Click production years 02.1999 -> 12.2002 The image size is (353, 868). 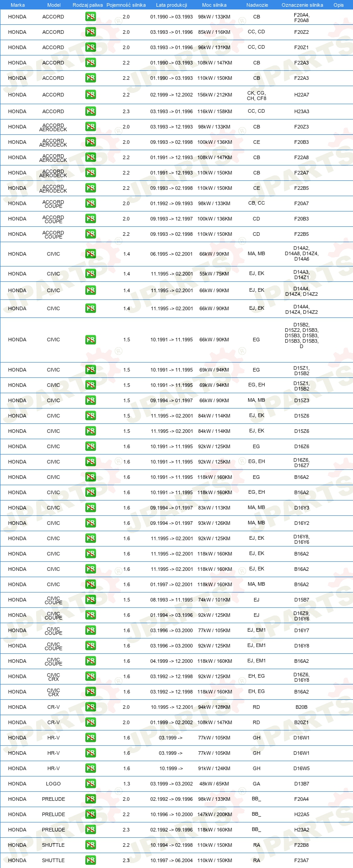pyautogui.click(x=172, y=95)
